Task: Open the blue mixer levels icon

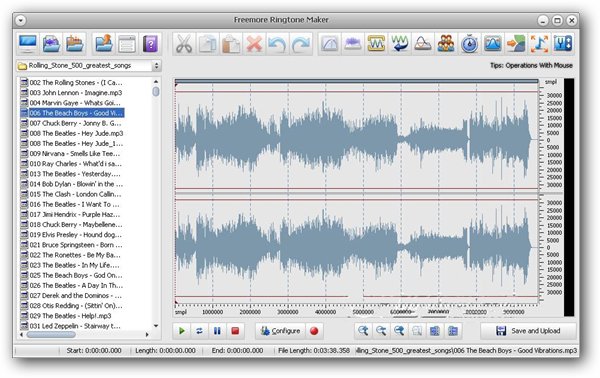Action: click(x=563, y=44)
